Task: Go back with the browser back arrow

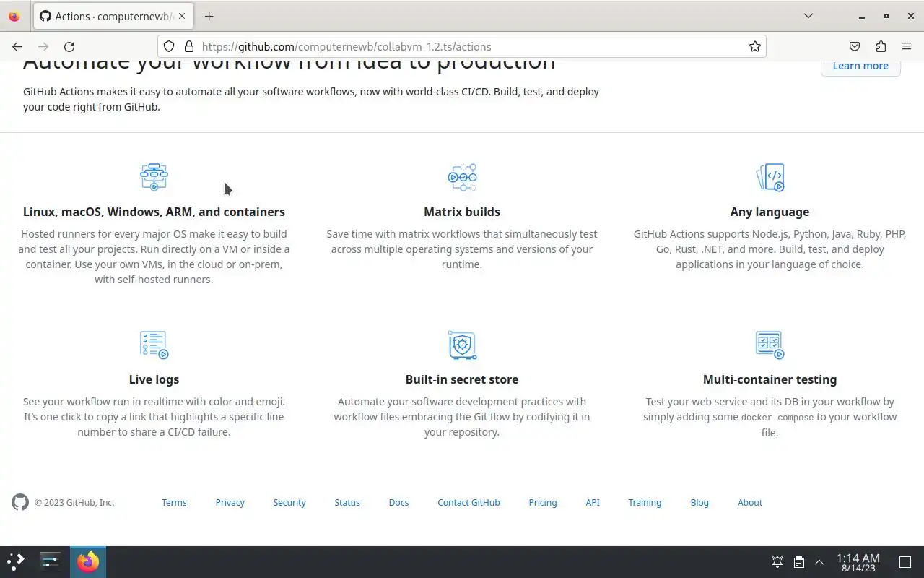Action: pos(17,46)
